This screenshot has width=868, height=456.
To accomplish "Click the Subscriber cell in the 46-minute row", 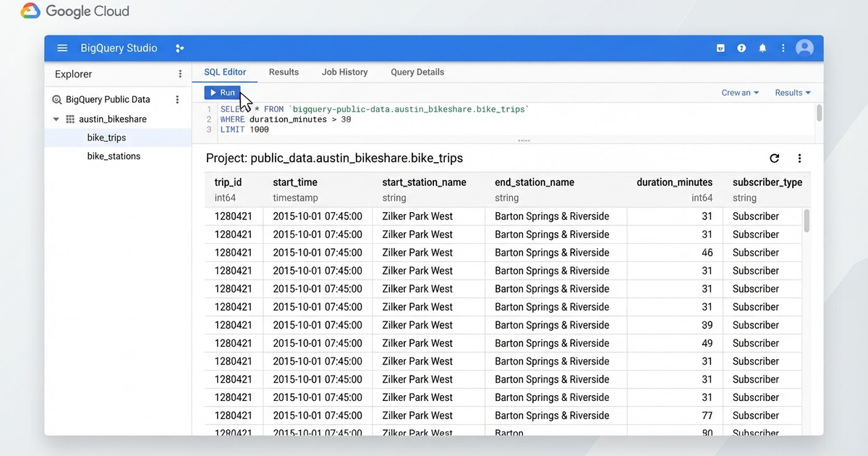I will tap(756, 253).
